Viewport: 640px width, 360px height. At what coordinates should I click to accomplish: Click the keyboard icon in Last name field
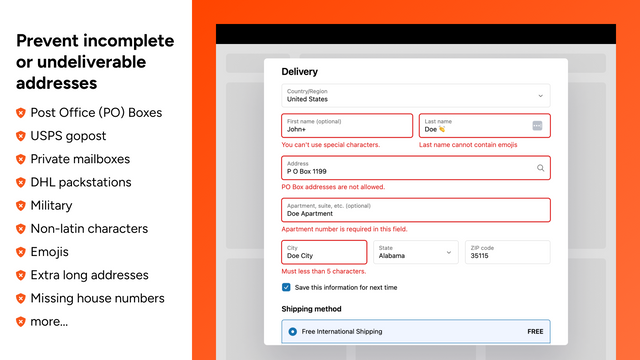pos(537,126)
